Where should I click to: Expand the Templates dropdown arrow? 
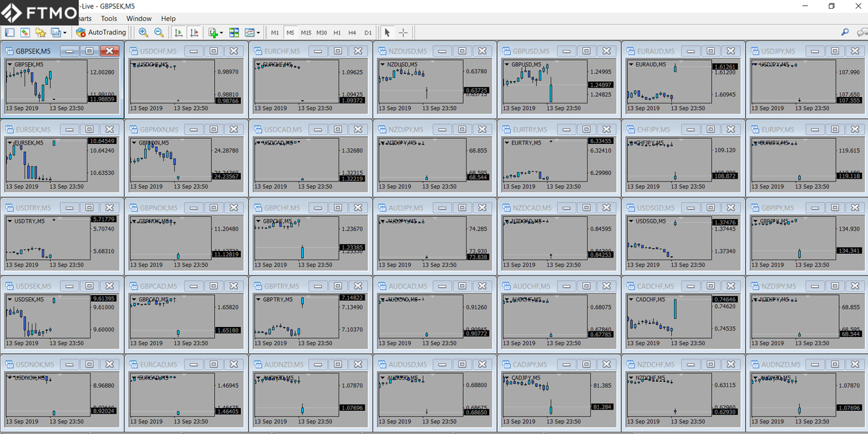click(x=258, y=33)
